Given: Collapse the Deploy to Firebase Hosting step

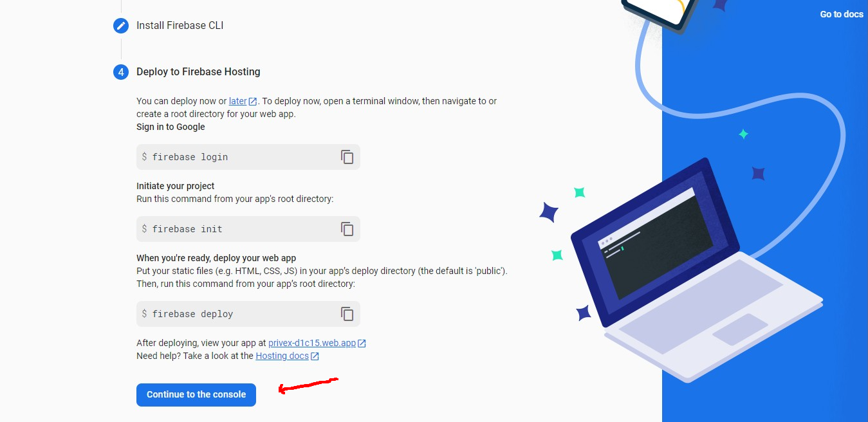Looking at the screenshot, I should (x=198, y=72).
